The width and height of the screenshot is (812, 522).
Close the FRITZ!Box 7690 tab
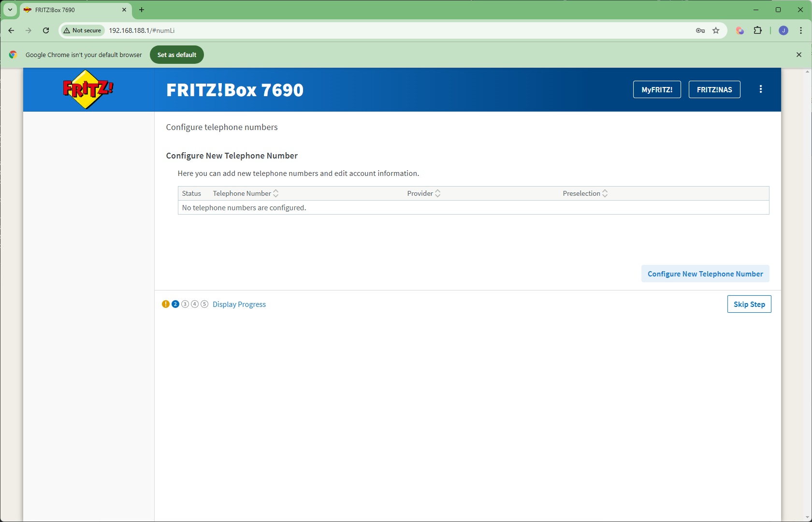(x=124, y=10)
